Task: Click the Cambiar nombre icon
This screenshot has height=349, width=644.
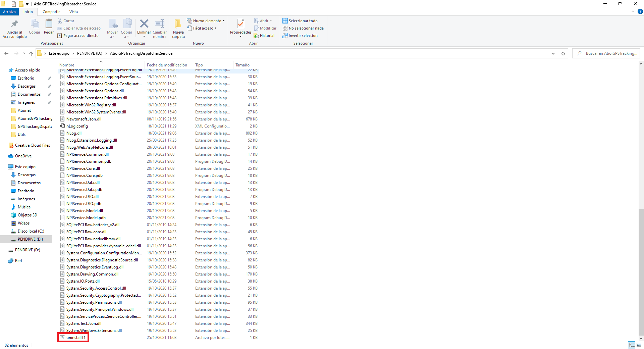Action: pyautogui.click(x=160, y=23)
